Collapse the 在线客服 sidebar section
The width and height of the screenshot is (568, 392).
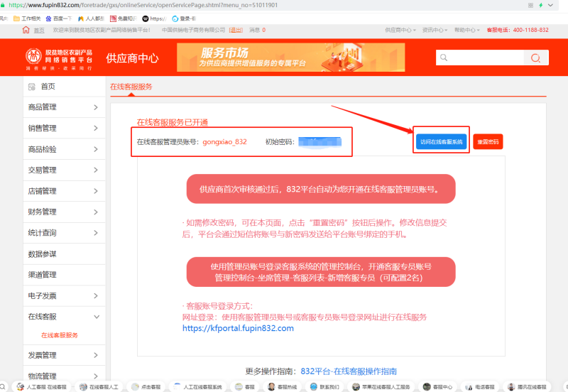[x=97, y=317]
